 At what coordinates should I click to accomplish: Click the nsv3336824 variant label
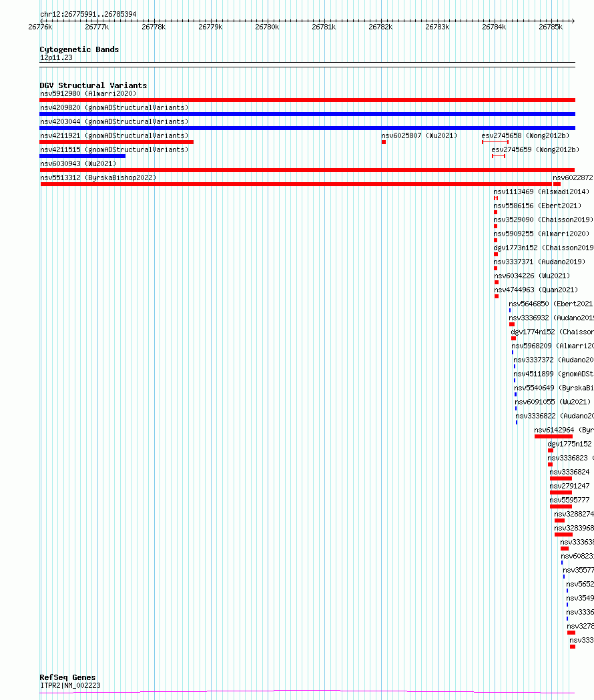tap(569, 472)
